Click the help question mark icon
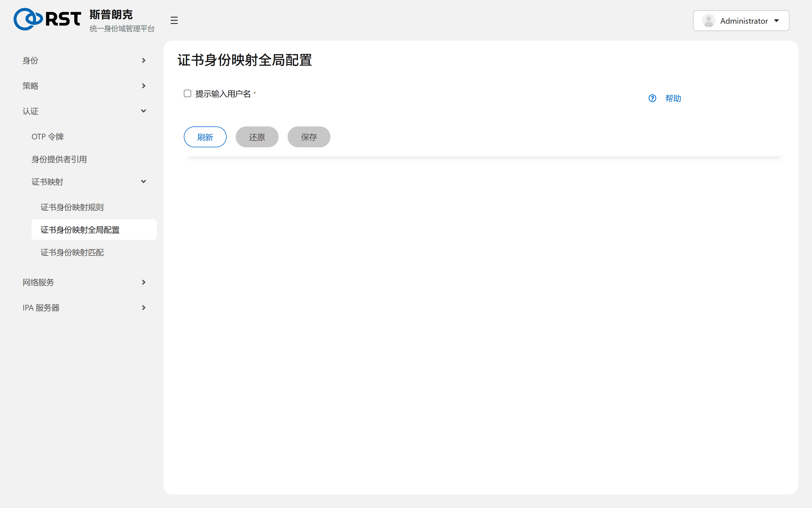812x508 pixels. [652, 98]
